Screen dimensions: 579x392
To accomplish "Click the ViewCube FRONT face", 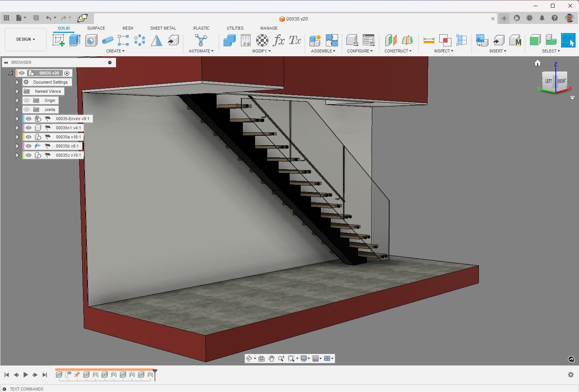I will pyautogui.click(x=561, y=81).
